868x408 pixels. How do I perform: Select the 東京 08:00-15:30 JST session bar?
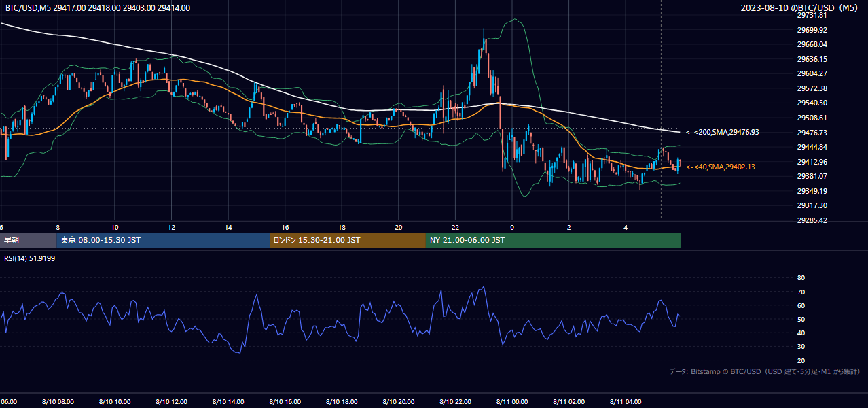point(163,240)
